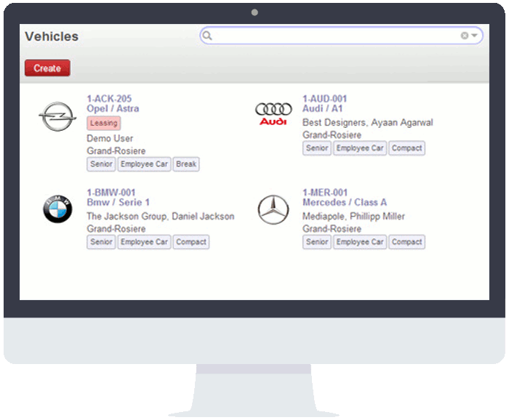Clear the search field with the X icon

(x=465, y=36)
